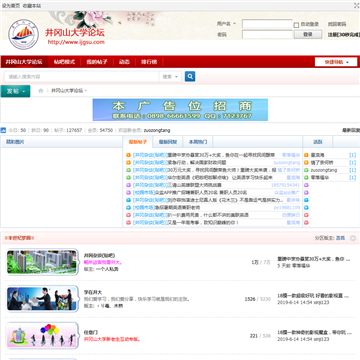360x360 pixels.
Task: Click the 本广告位招商 ad banner
Action: [x=180, y=110]
